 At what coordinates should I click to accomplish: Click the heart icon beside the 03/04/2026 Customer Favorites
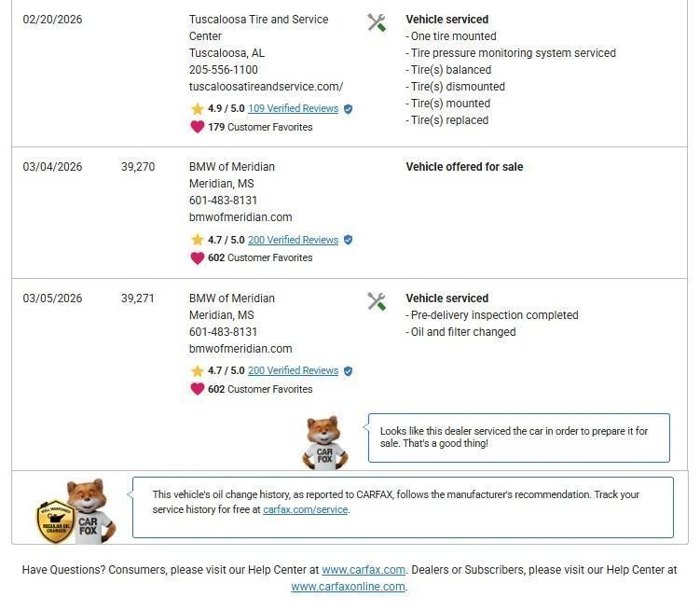(197, 258)
